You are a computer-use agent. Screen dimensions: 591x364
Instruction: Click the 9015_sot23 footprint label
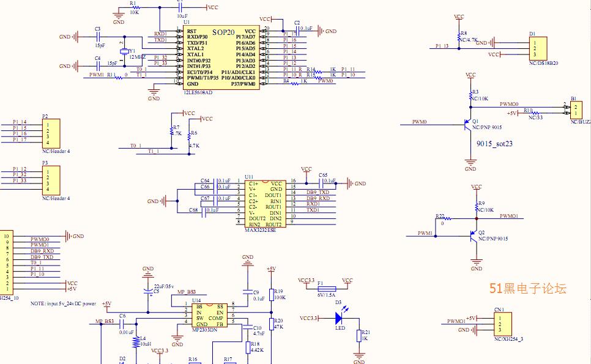click(x=494, y=144)
